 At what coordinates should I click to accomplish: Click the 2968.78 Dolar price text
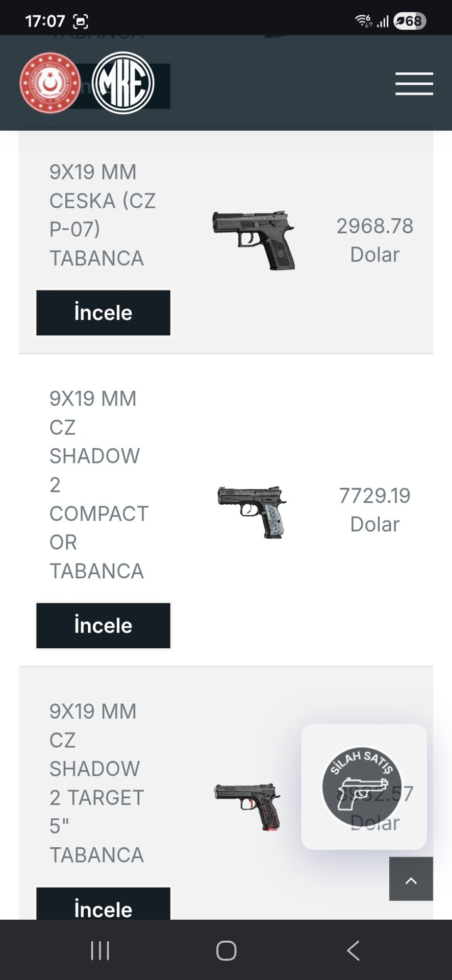(x=374, y=240)
